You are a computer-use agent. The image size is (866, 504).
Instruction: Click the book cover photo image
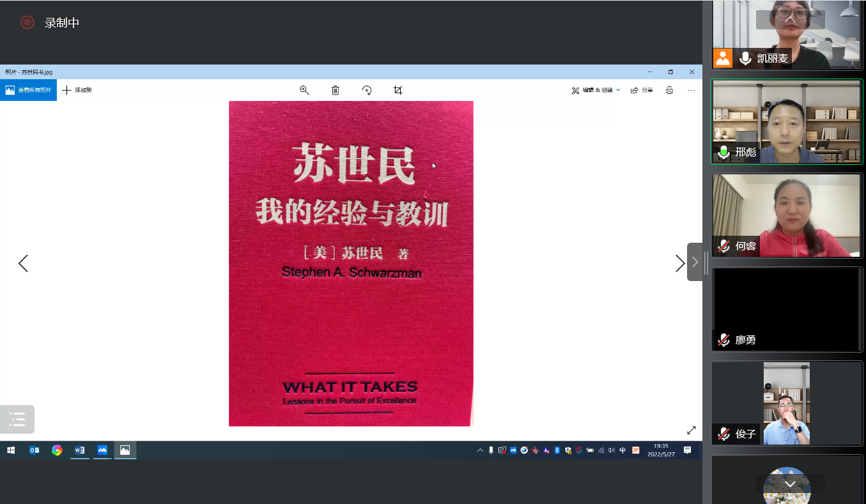[351, 263]
